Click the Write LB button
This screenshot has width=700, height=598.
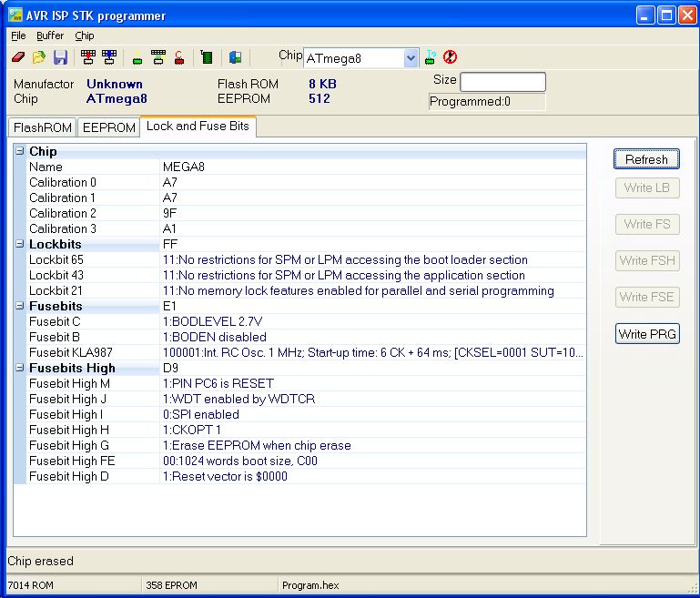[647, 188]
